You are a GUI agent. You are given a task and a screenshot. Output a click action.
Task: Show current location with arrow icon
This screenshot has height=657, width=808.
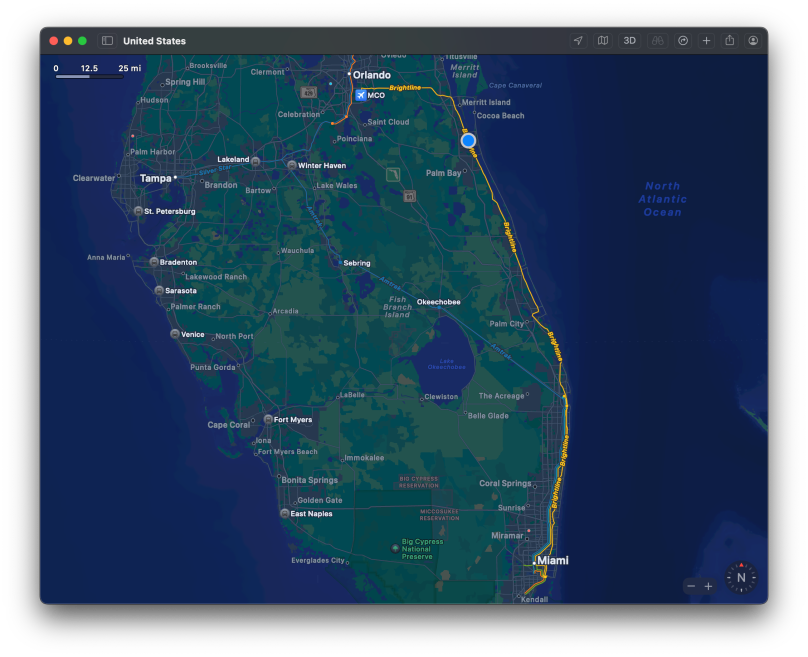(578, 41)
